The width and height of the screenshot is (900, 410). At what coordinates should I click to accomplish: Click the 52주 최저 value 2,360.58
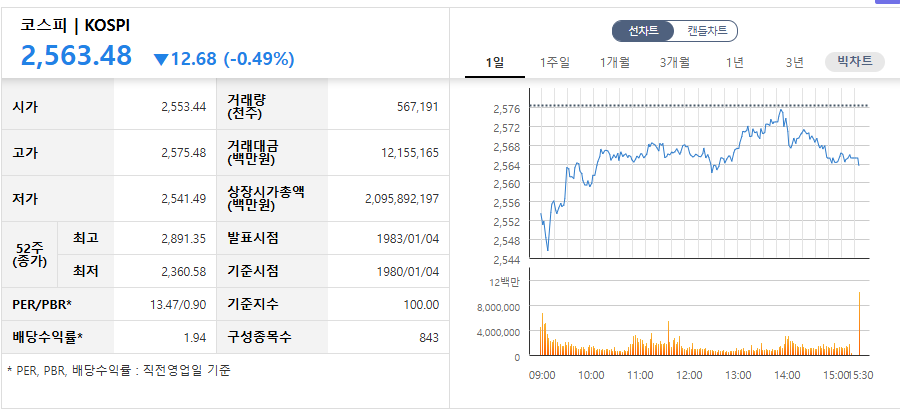click(x=184, y=271)
